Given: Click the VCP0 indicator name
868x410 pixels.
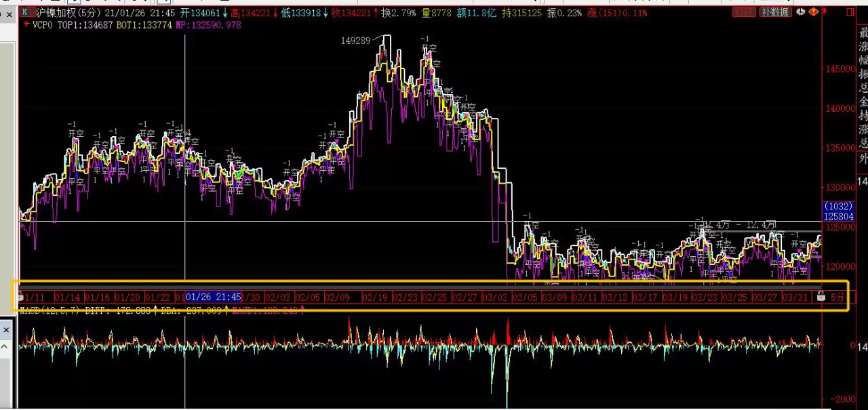Looking at the screenshot, I should tap(43, 25).
